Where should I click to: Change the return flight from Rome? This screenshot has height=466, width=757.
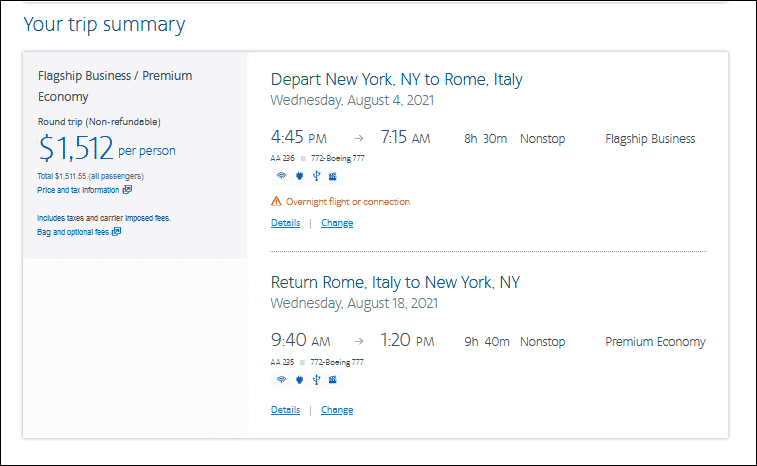[337, 410]
